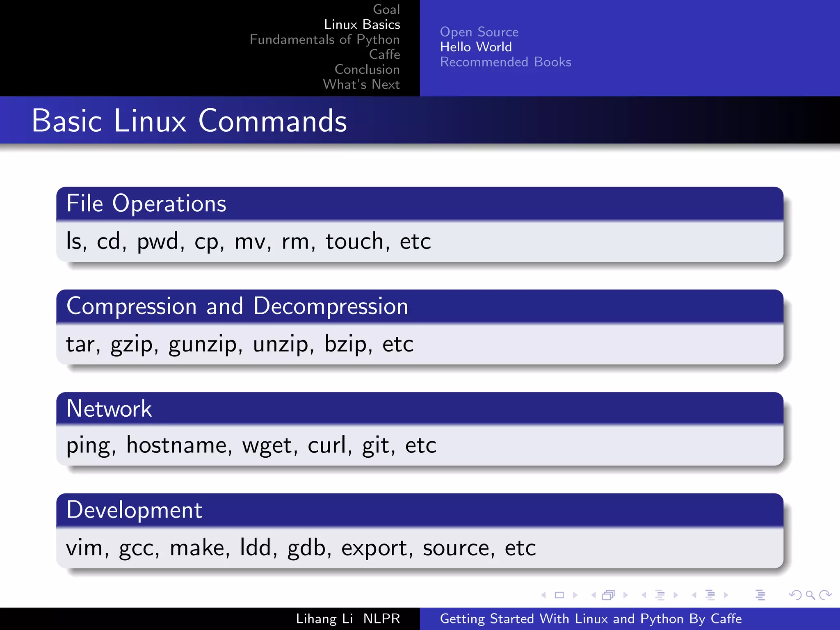This screenshot has height=630, width=840.
Task: Click the 'ls, cd, pwd, cp' command list
Action: tap(249, 241)
